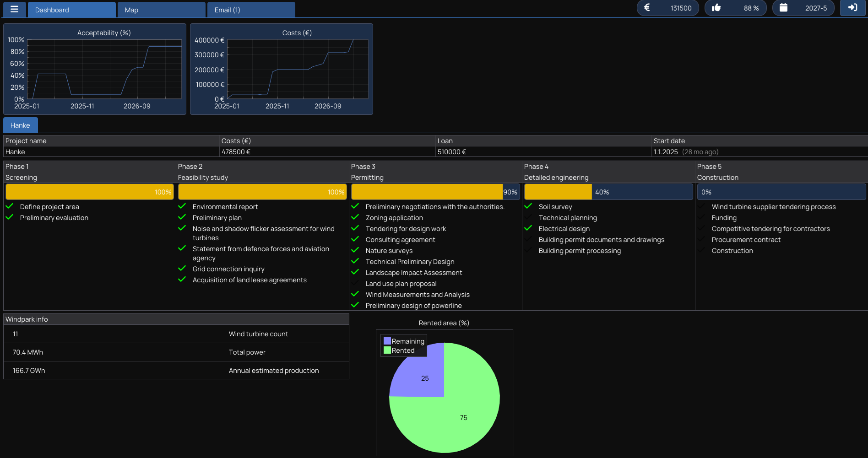Click the Acceptability chart
Viewport: 868px width, 458px height.
104,70
